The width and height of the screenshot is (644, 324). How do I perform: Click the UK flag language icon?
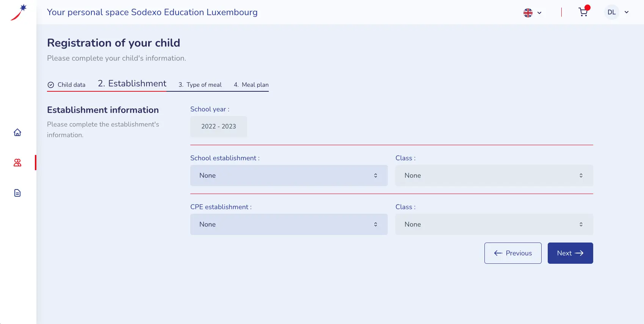[528, 13]
